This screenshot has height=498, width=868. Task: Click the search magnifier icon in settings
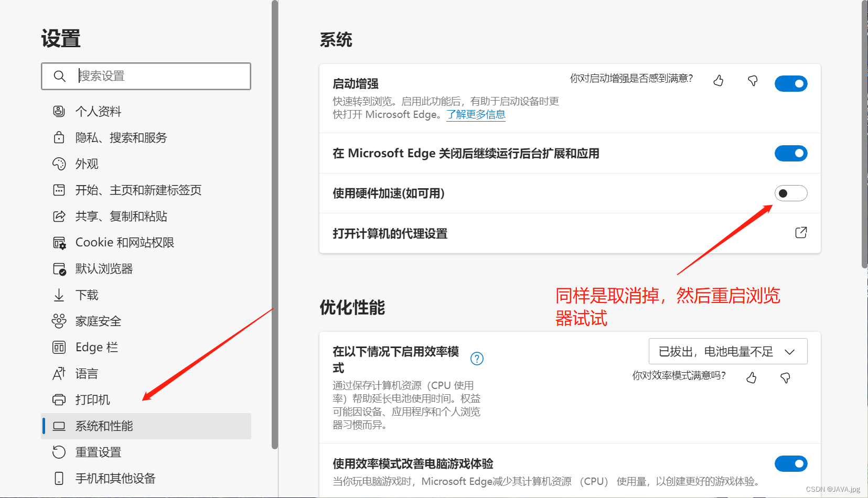[60, 76]
